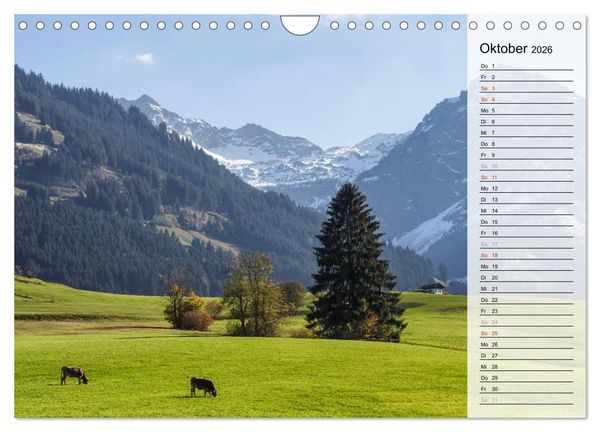The width and height of the screenshot is (600, 432).
Task: Select the "Mo 19" calendar row
Action: [x=526, y=266]
